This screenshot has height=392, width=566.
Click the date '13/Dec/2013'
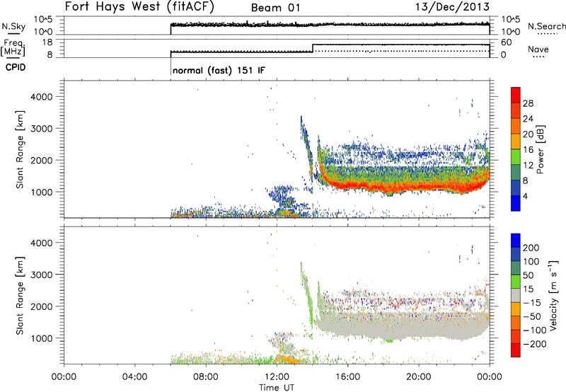(x=452, y=6)
